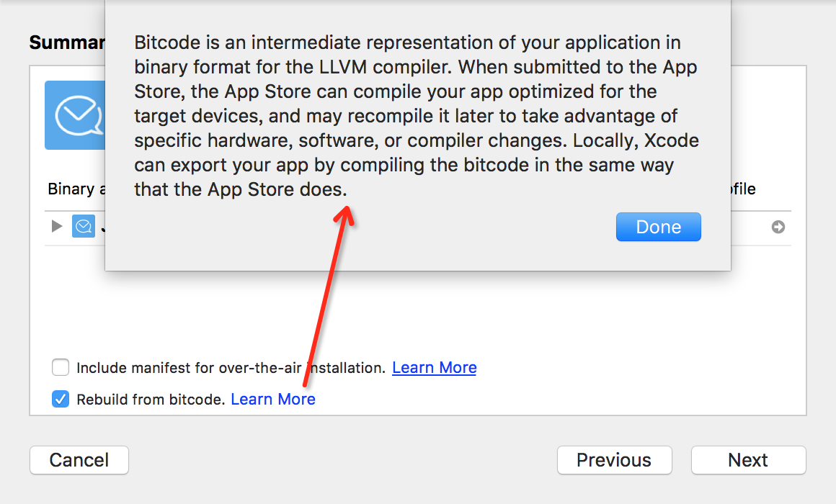Enable Include manifest for over-the-air installation checkbox
Image resolution: width=836 pixels, height=504 pixels.
click(x=61, y=368)
